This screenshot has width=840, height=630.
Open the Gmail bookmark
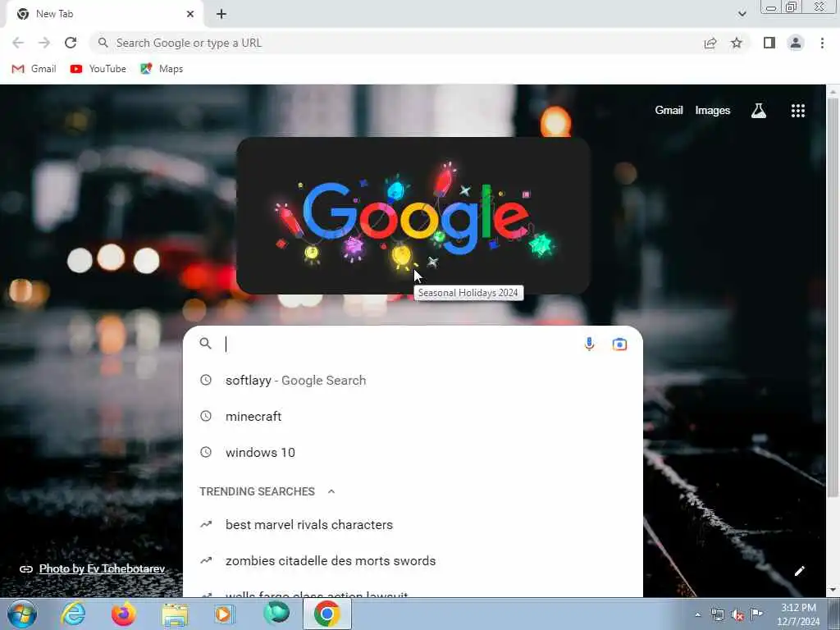(34, 69)
